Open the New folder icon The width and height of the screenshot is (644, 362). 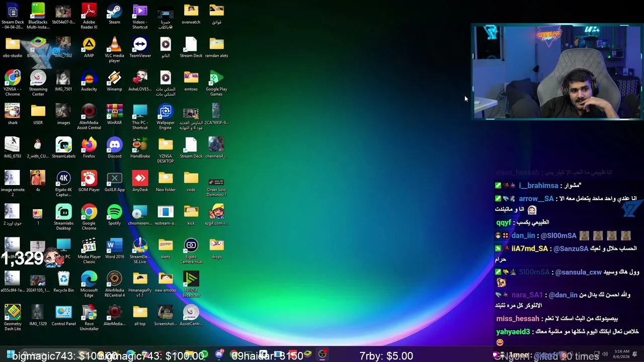click(166, 182)
